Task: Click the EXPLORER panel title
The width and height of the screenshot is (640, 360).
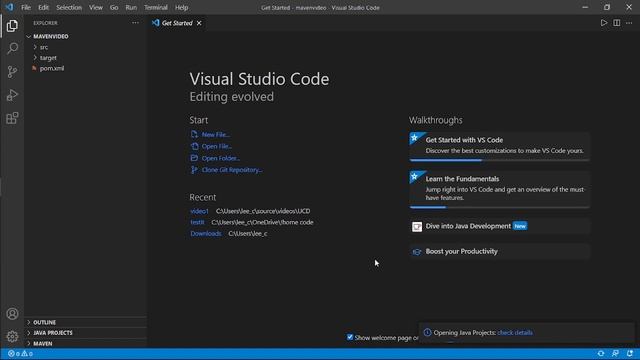Action: pyautogui.click(x=45, y=23)
